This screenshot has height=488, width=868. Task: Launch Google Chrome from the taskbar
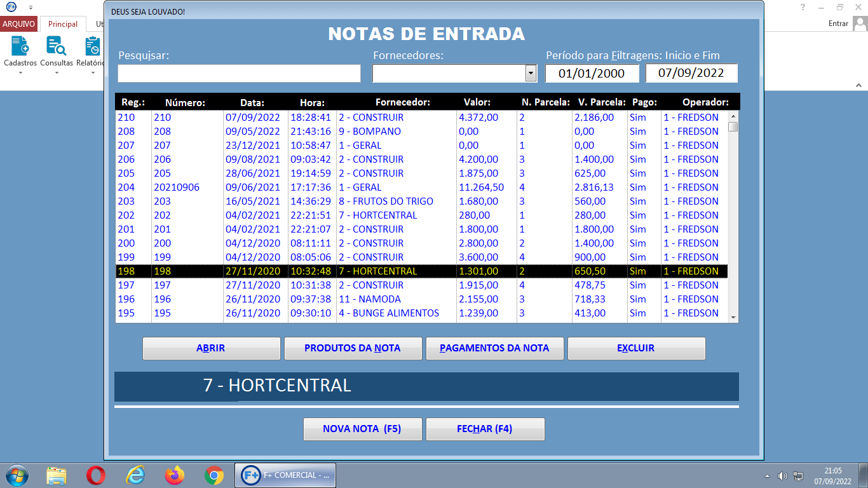[x=214, y=475]
